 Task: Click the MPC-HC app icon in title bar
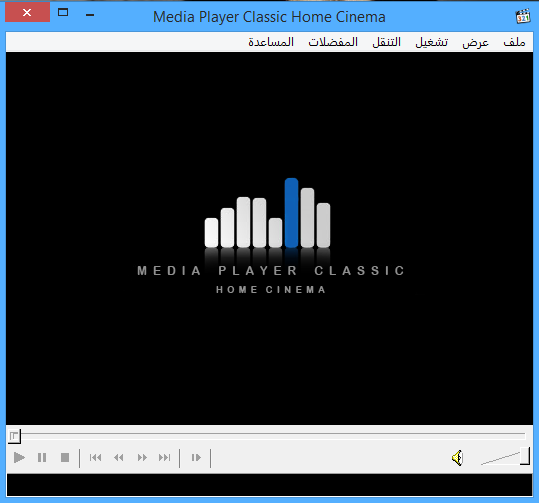[x=523, y=16]
